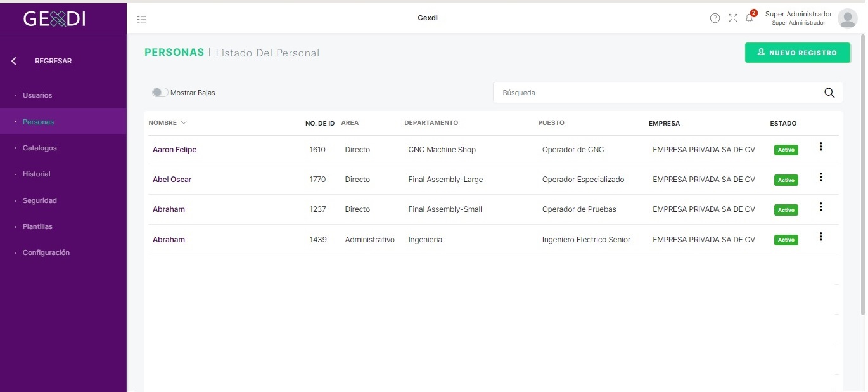Open Abraham record with ID 1439
The width and height of the screenshot is (868, 392).
[x=169, y=240]
